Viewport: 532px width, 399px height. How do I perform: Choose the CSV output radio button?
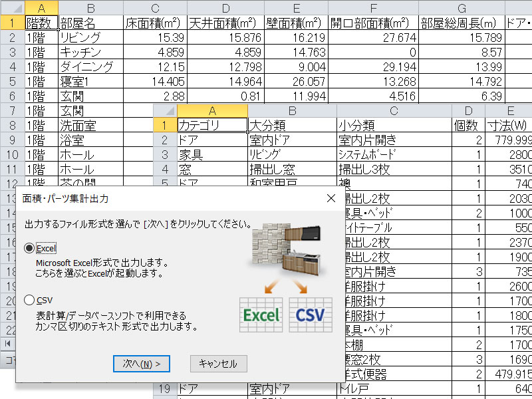click(29, 300)
